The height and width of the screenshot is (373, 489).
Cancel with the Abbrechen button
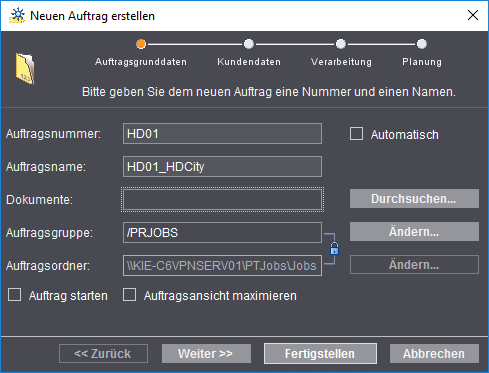click(434, 354)
